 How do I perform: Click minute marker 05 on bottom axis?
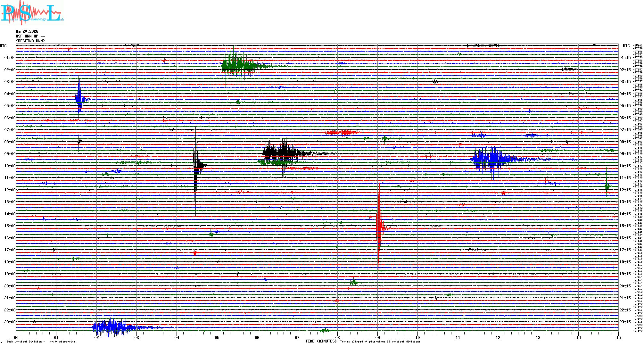point(217,337)
